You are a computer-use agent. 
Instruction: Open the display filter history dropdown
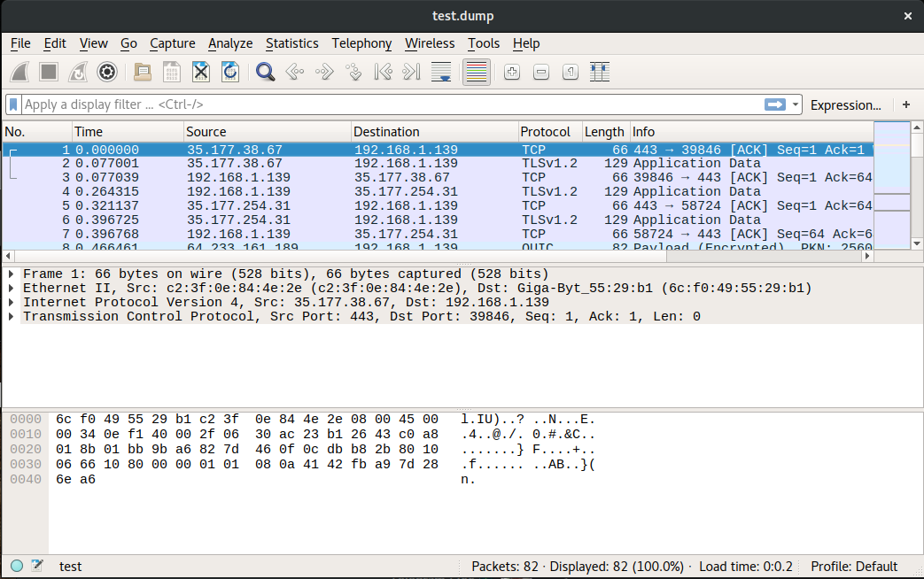(x=796, y=104)
